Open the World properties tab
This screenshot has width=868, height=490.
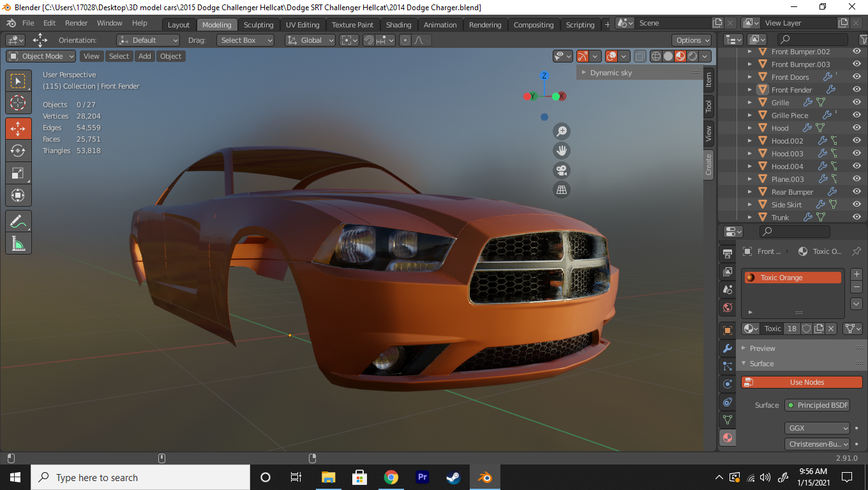[x=727, y=308]
